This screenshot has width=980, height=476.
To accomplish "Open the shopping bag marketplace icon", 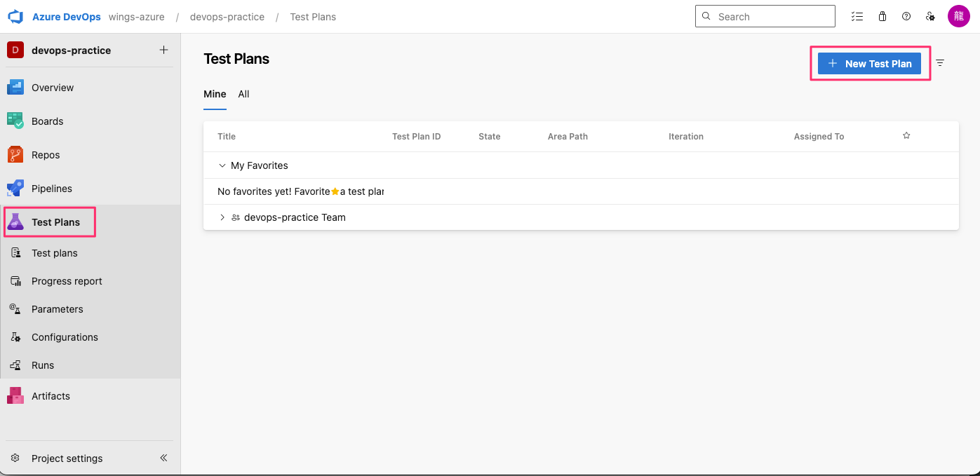I will tap(882, 17).
